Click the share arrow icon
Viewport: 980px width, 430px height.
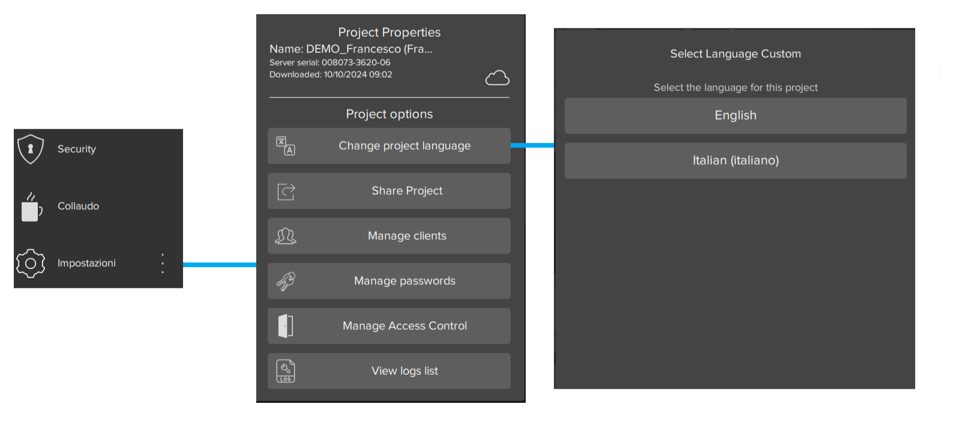tap(286, 192)
